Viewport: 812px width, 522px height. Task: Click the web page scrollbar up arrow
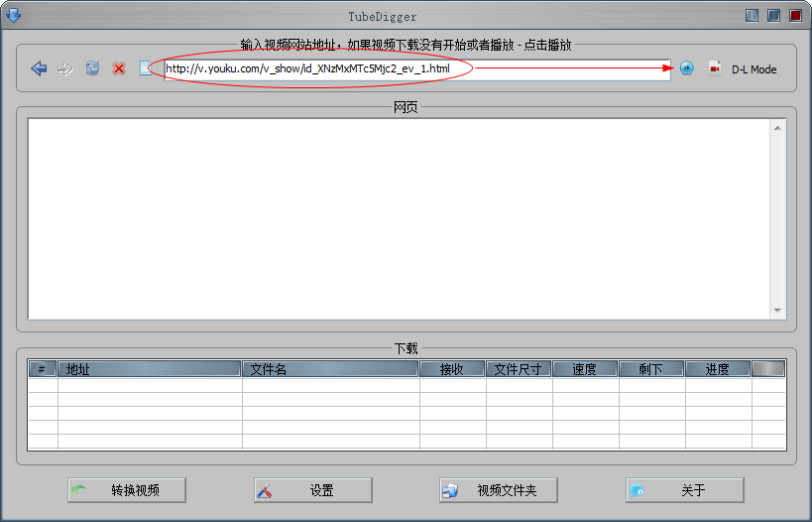tap(777, 127)
